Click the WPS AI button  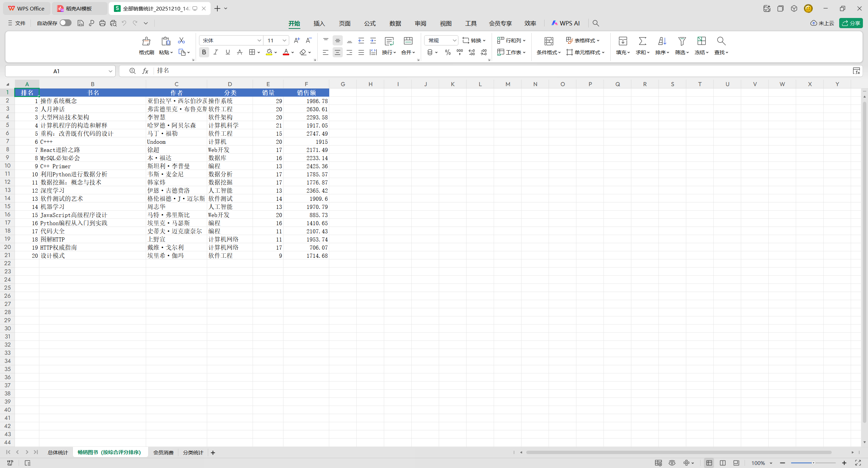566,23
